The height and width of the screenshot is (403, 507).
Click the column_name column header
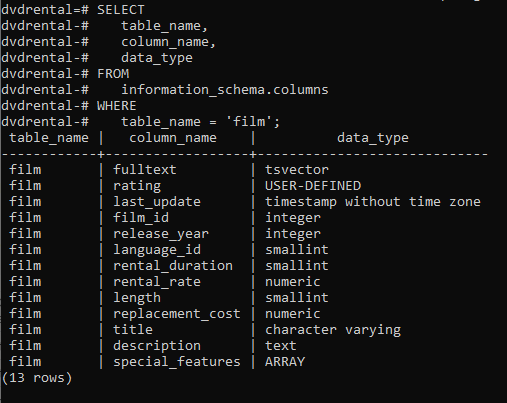coord(173,138)
